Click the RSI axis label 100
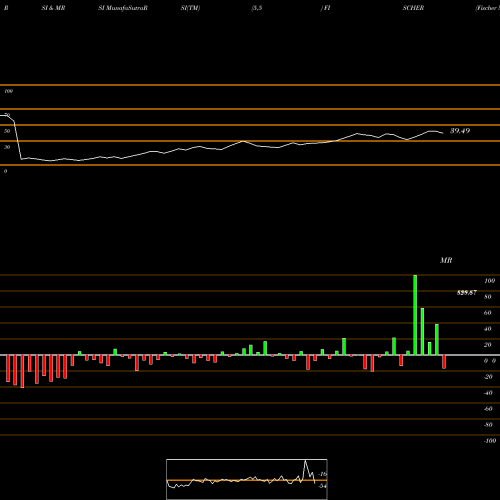 pos(9,91)
